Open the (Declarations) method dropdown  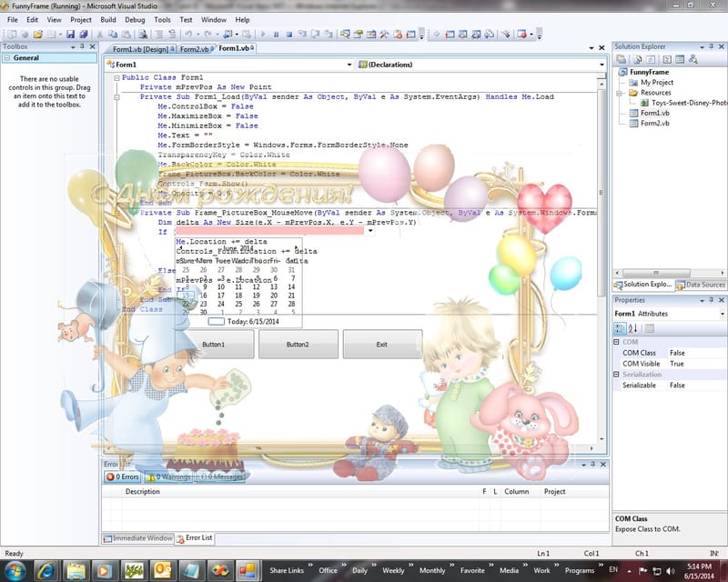pyautogui.click(x=602, y=65)
